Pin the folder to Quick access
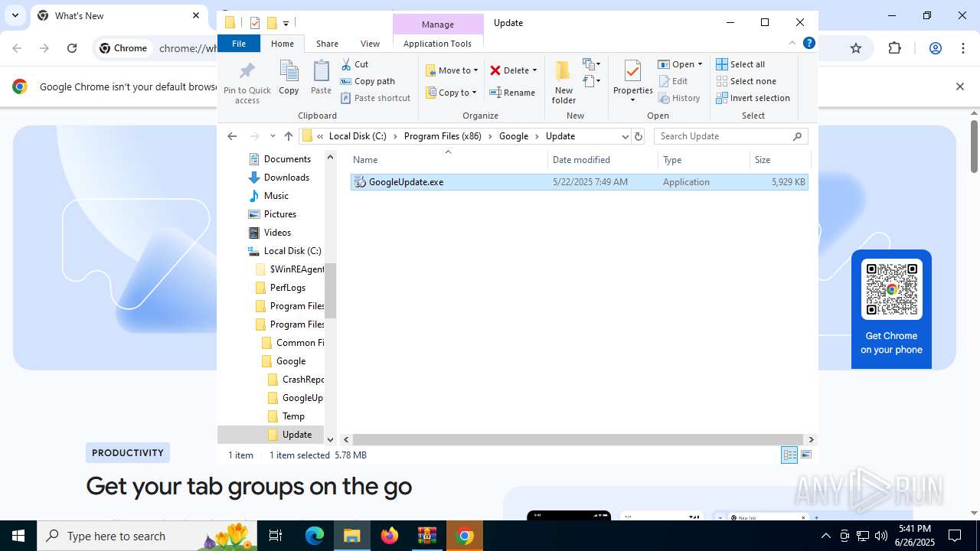Screen dimensions: 980x551 pos(247,83)
